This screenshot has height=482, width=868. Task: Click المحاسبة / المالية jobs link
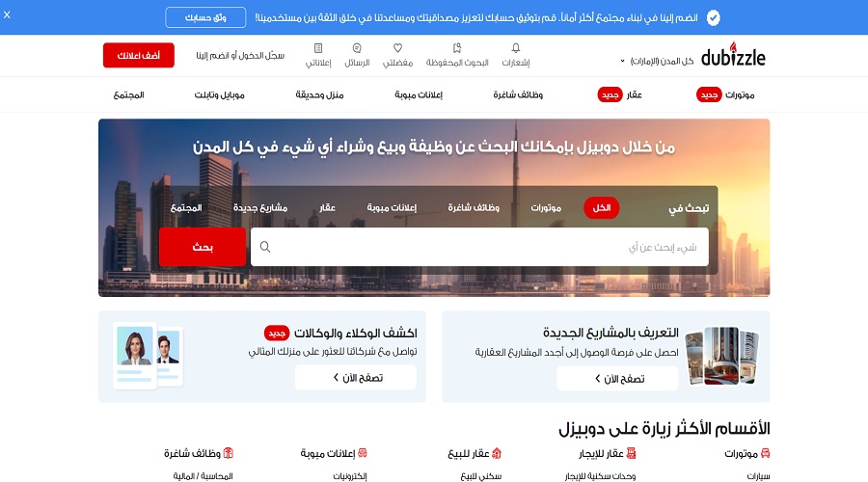(x=203, y=476)
